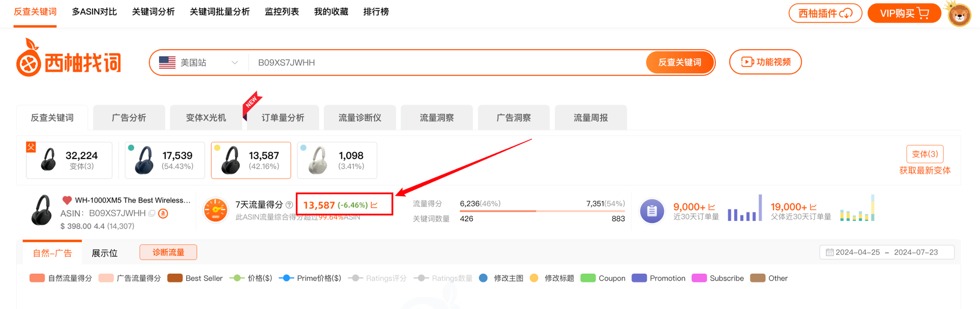980x309 pixels.
Task: Click the help icon next to 7天流量得分
Action: click(x=289, y=205)
